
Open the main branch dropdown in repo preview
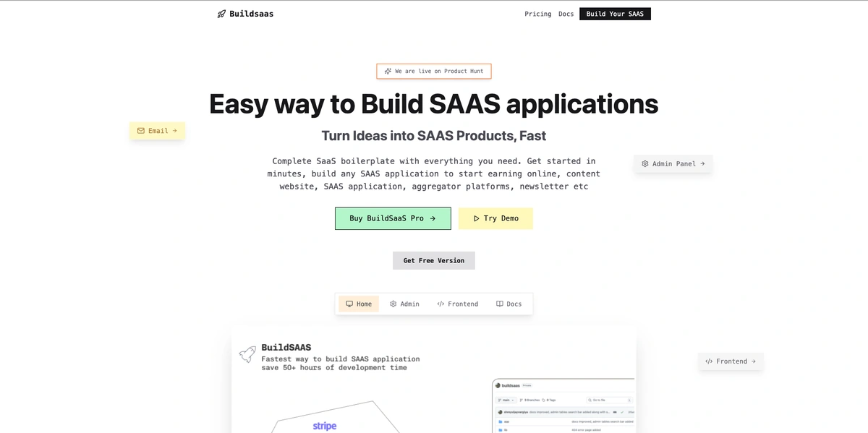pos(506,400)
